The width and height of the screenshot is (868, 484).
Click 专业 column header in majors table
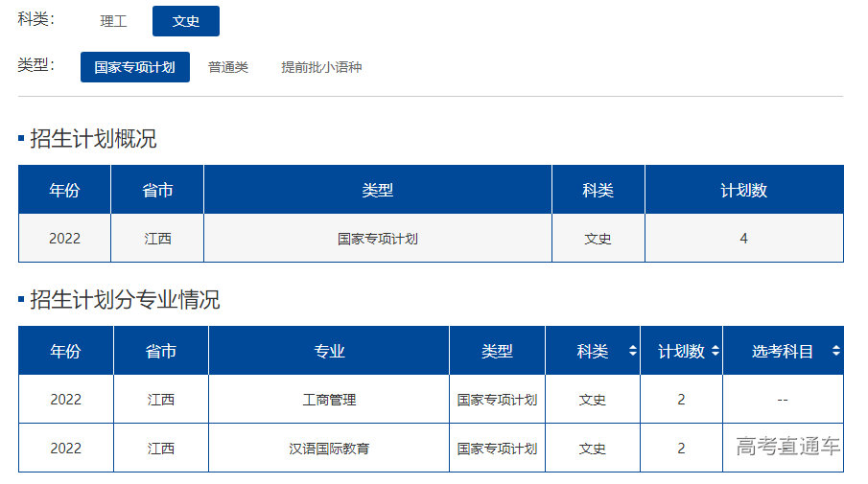(329, 352)
